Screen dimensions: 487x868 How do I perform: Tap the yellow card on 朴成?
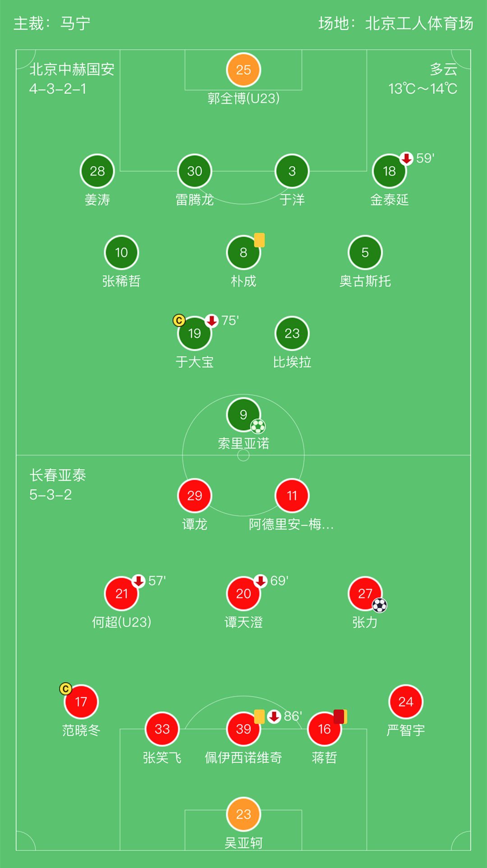259,240
